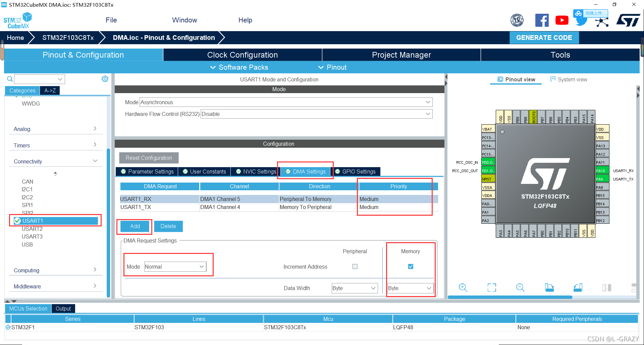The height and width of the screenshot is (345, 644).
Task: Open the USART1 Mode dropdown
Action: (286, 102)
